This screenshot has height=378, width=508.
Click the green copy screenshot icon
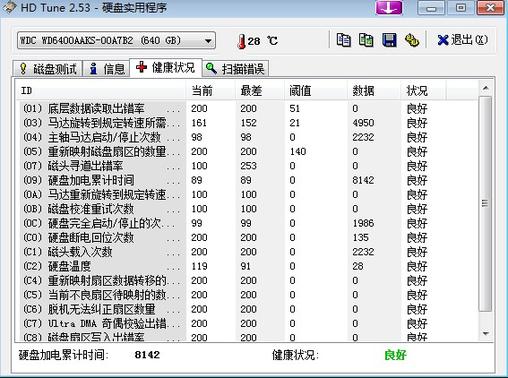pos(366,40)
